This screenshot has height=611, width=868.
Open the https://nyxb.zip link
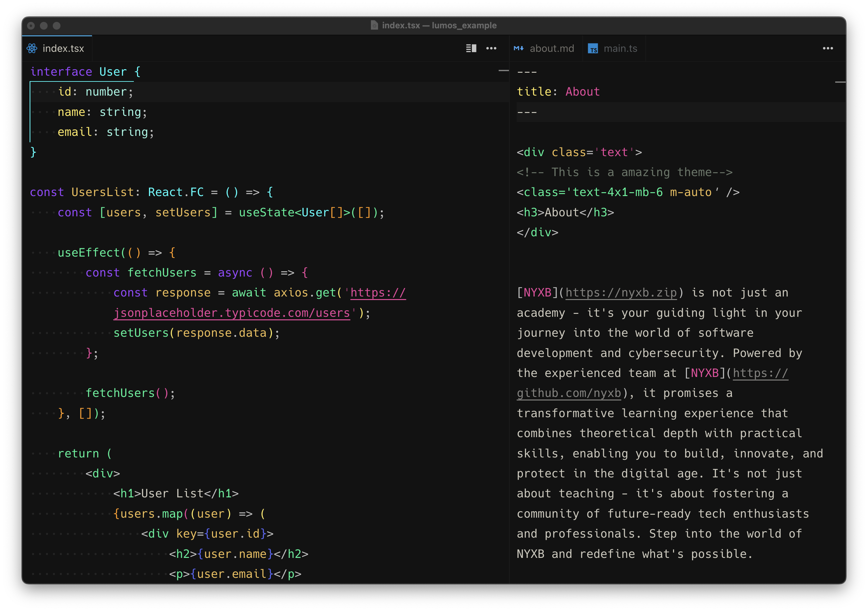point(621,293)
